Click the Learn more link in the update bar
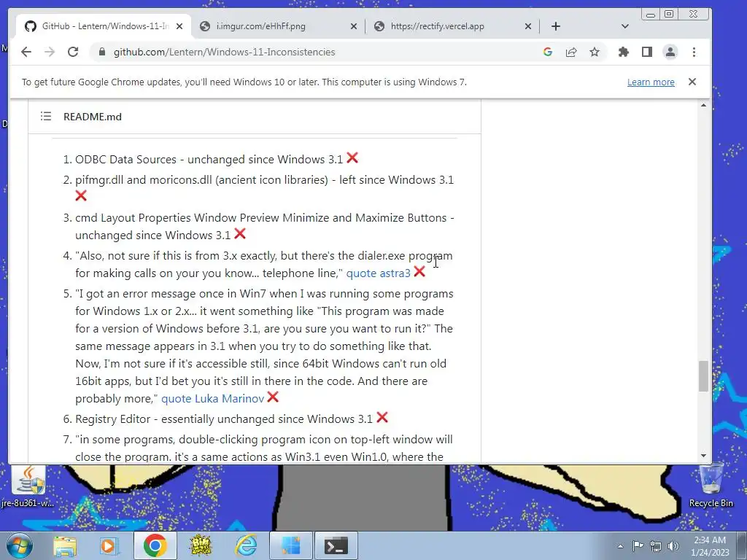 coord(651,82)
